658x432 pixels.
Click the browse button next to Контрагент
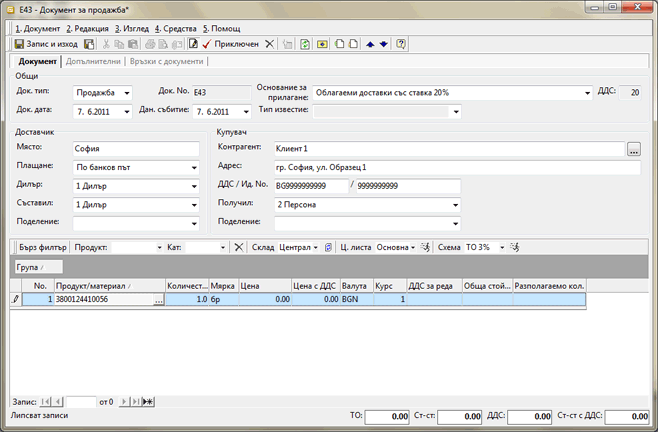(634, 149)
